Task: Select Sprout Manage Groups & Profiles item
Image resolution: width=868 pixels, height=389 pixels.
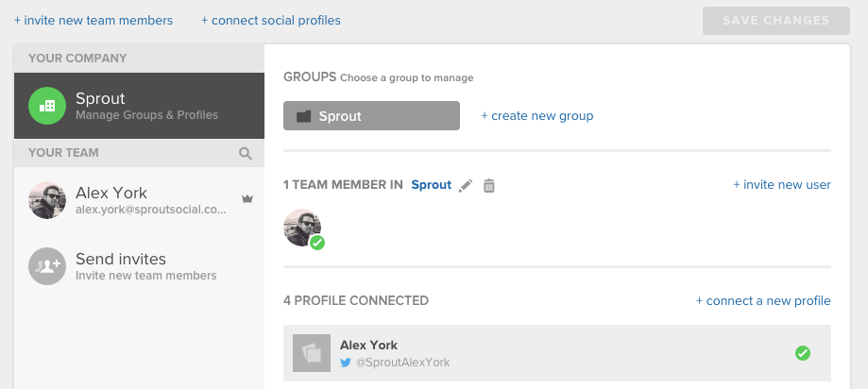Action: [x=139, y=106]
